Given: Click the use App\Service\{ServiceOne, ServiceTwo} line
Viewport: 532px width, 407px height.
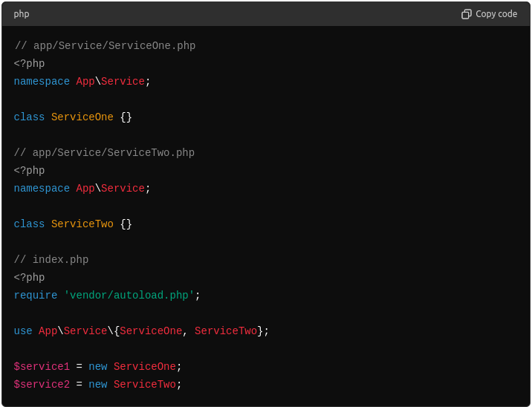Looking at the screenshot, I should coord(141,331).
